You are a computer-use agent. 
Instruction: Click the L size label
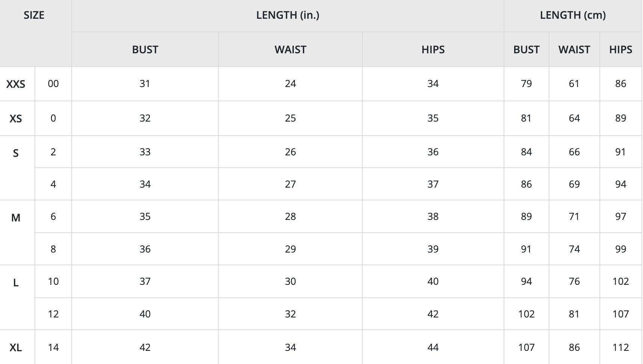point(16,283)
